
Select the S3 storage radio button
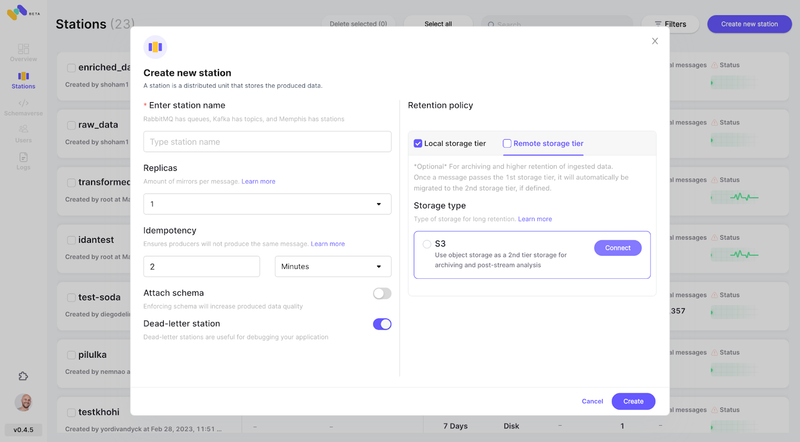click(427, 244)
